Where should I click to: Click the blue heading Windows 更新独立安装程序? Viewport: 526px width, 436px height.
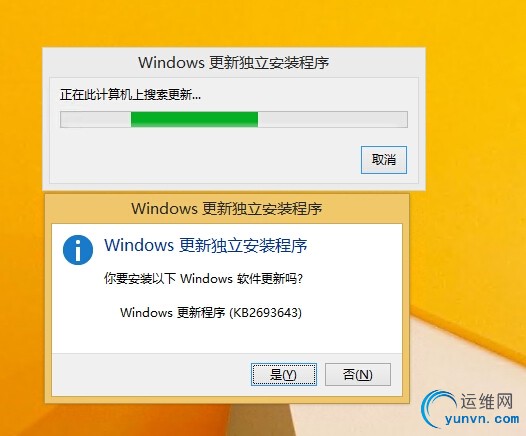click(x=206, y=245)
